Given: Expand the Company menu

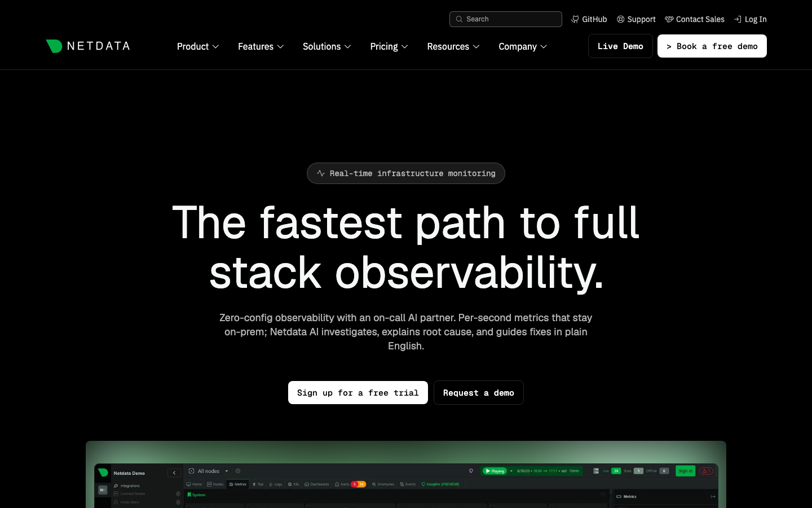Looking at the screenshot, I should point(523,46).
